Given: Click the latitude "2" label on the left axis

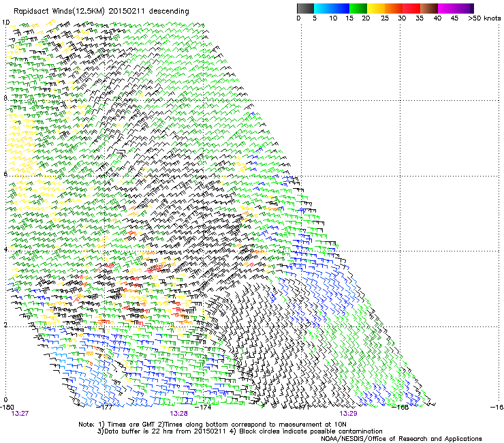Looking at the screenshot, I should (5, 325).
